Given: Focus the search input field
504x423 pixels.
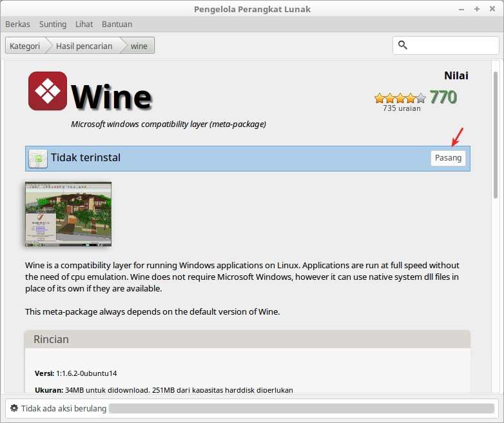Looking at the screenshot, I should [446, 45].
